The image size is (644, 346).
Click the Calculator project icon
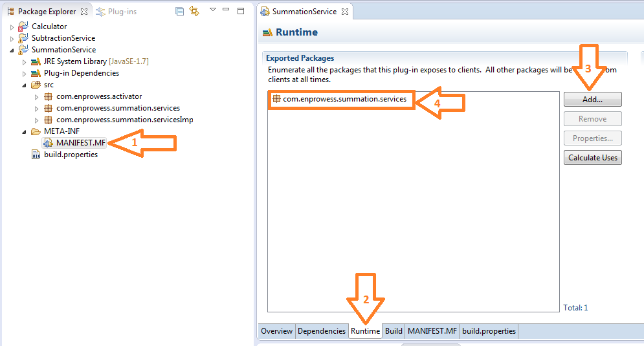tap(24, 27)
